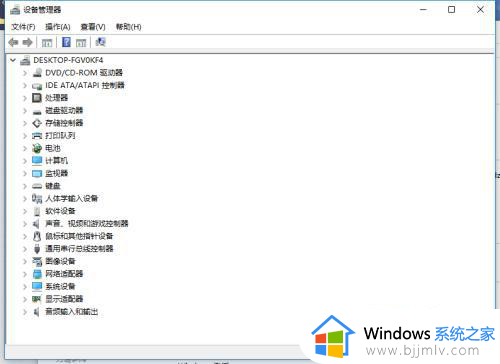Click the 处理器 processor chip icon

point(37,98)
